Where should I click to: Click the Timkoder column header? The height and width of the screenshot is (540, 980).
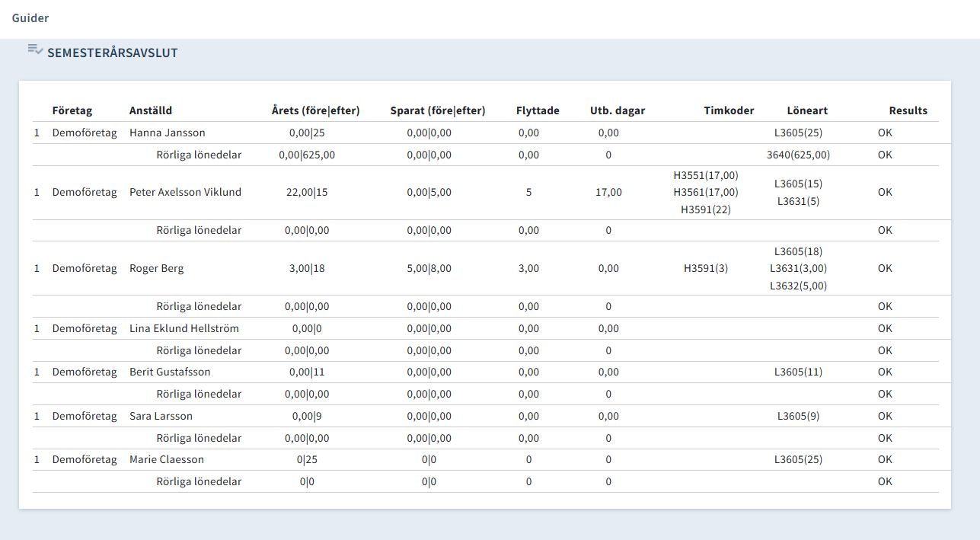pyautogui.click(x=729, y=110)
